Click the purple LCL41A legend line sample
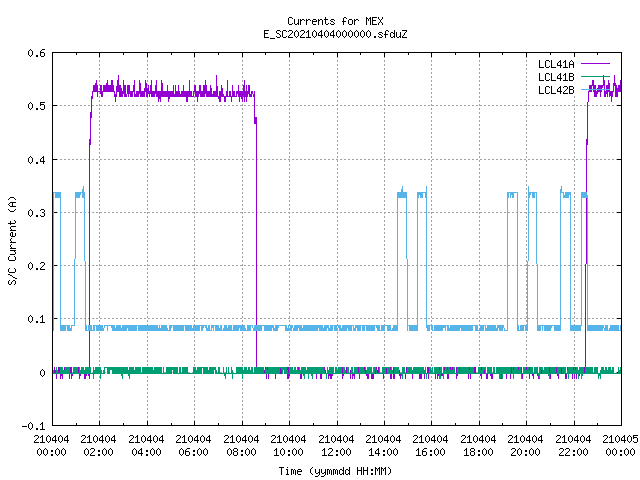This screenshot has width=640, height=480. 595,64
